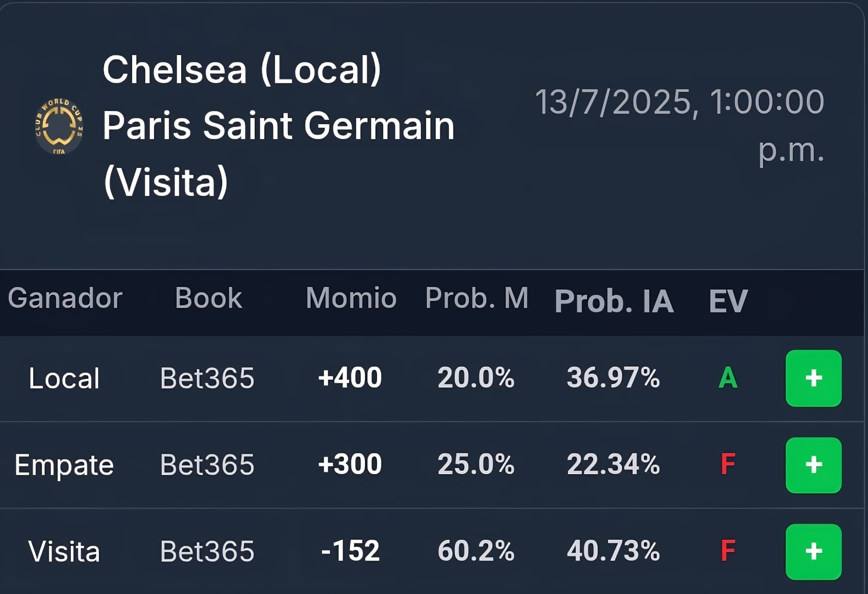
Task: Click the red F grade for Visita
Action: (728, 551)
